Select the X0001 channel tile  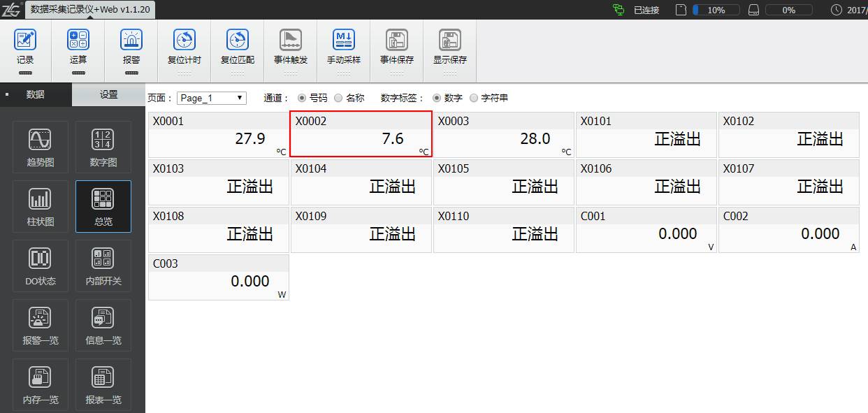pyautogui.click(x=218, y=134)
